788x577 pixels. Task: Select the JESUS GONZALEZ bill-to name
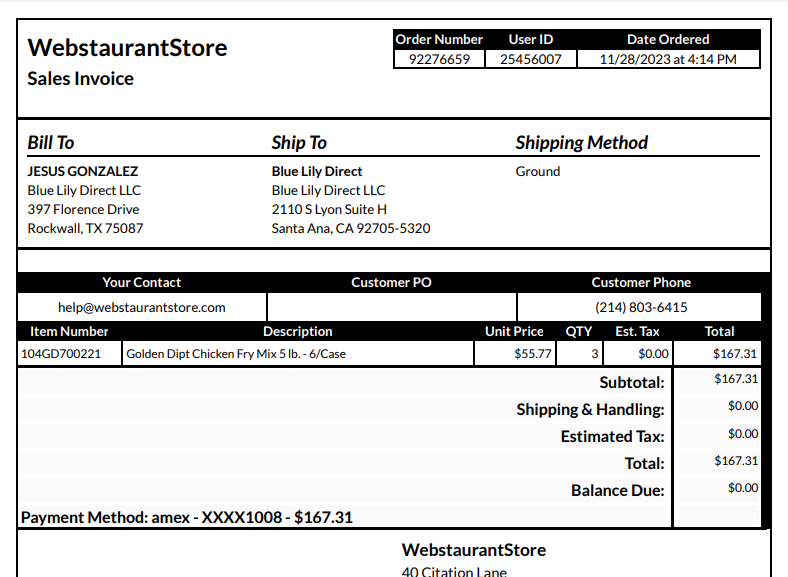(x=83, y=171)
